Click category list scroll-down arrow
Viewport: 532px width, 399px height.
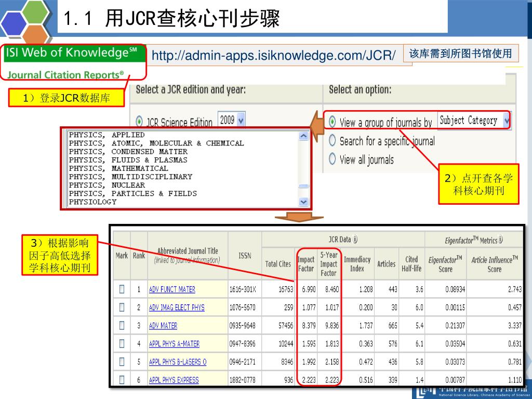(x=303, y=202)
